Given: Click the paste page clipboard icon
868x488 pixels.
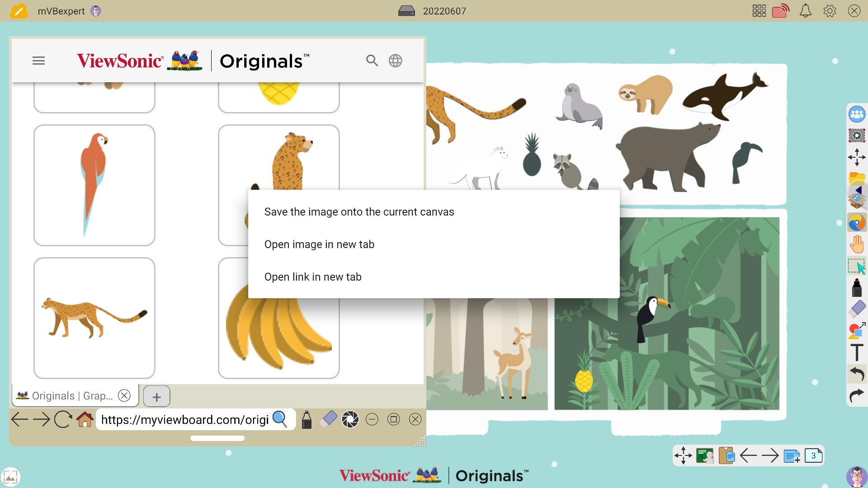Looking at the screenshot, I should pyautogui.click(x=726, y=455).
